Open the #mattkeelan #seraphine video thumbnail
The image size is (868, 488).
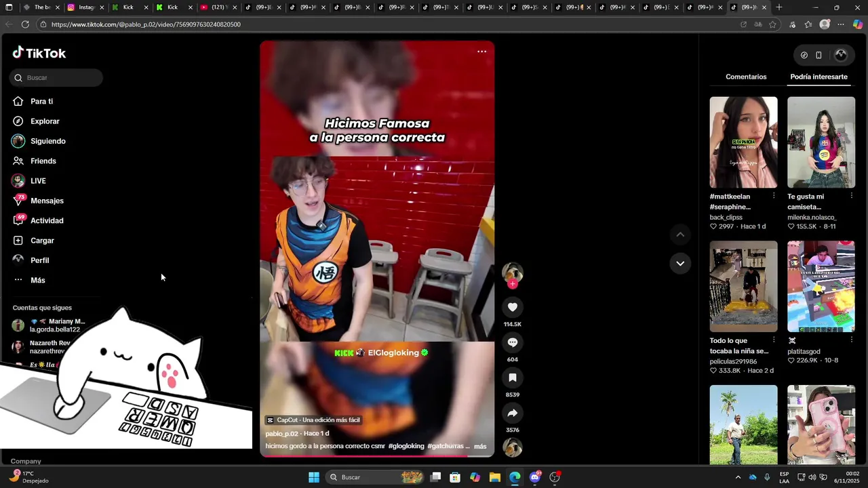tap(743, 142)
